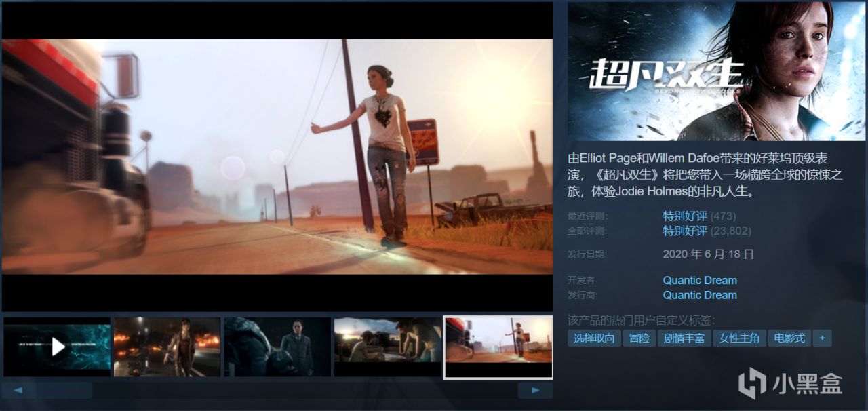Viewport: 868px width, 411px height.
Task: Click the thumbnail strip scrollbar handle
Action: click(64, 390)
